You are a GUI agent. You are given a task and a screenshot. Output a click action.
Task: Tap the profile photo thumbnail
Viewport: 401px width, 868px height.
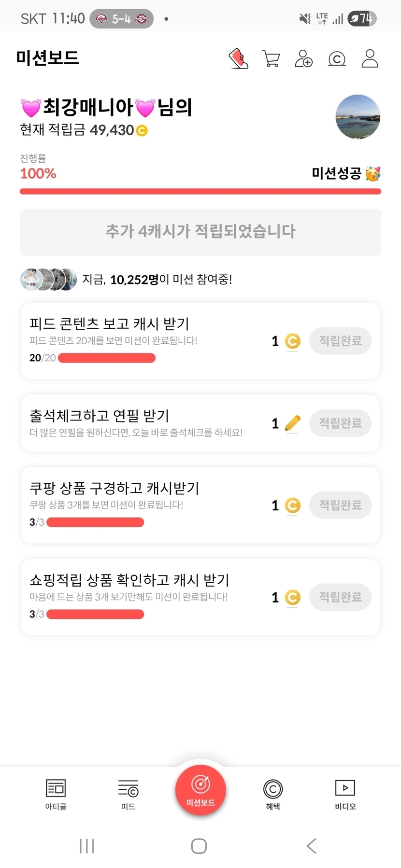click(x=358, y=117)
